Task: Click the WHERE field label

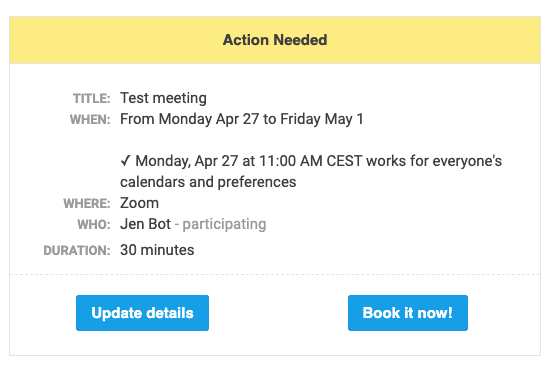Action: 87,203
